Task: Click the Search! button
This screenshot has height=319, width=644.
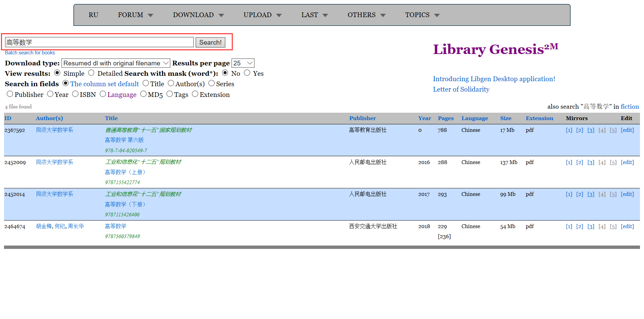Action: (x=210, y=43)
